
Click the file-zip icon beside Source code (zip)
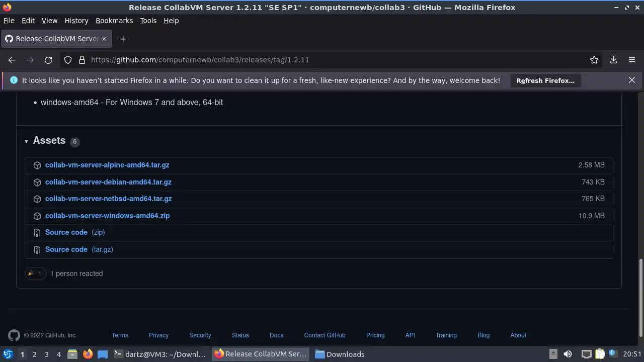37,233
